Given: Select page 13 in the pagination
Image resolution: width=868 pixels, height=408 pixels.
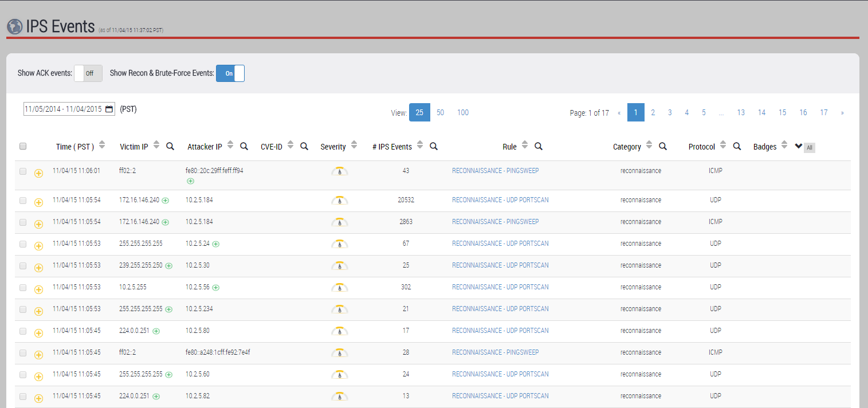Looking at the screenshot, I should click(x=741, y=112).
